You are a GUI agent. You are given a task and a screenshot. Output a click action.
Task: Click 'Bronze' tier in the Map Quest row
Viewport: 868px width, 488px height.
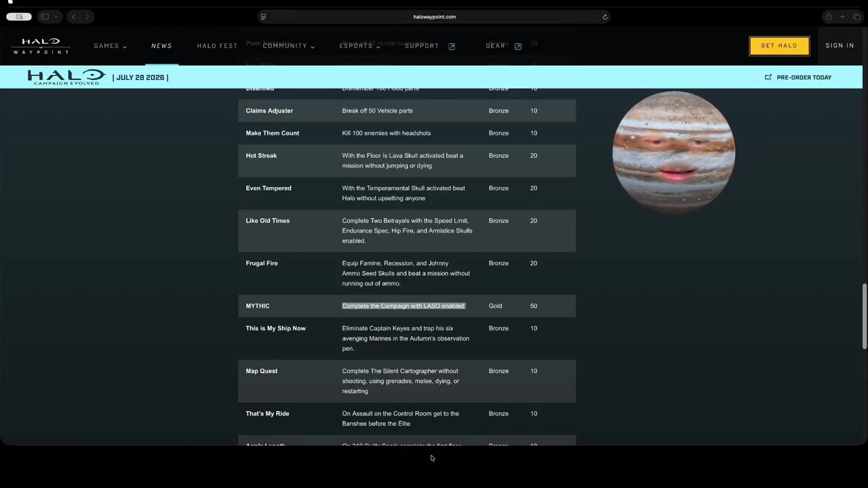point(498,371)
